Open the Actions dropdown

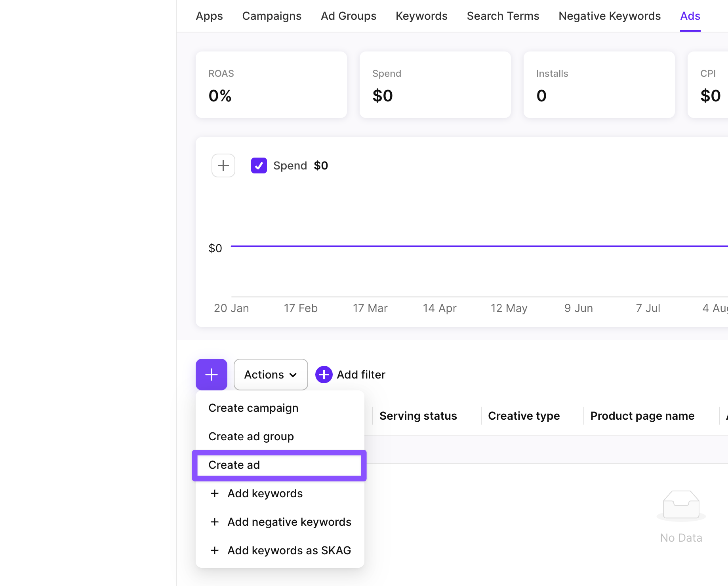271,375
